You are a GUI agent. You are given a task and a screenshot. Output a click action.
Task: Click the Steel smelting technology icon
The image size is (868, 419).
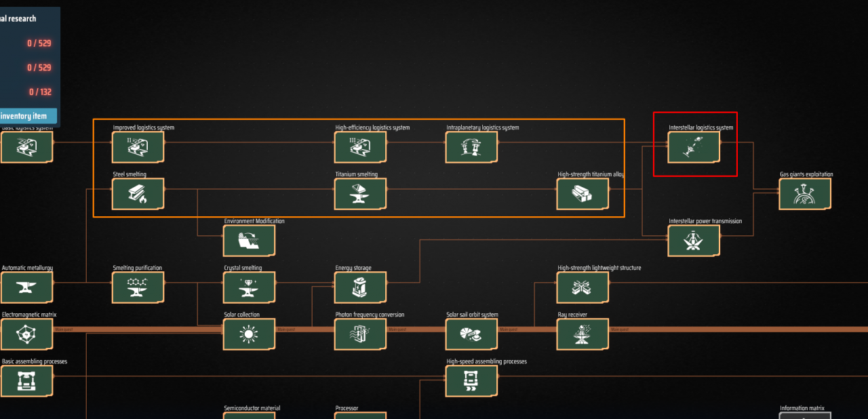[x=138, y=194]
